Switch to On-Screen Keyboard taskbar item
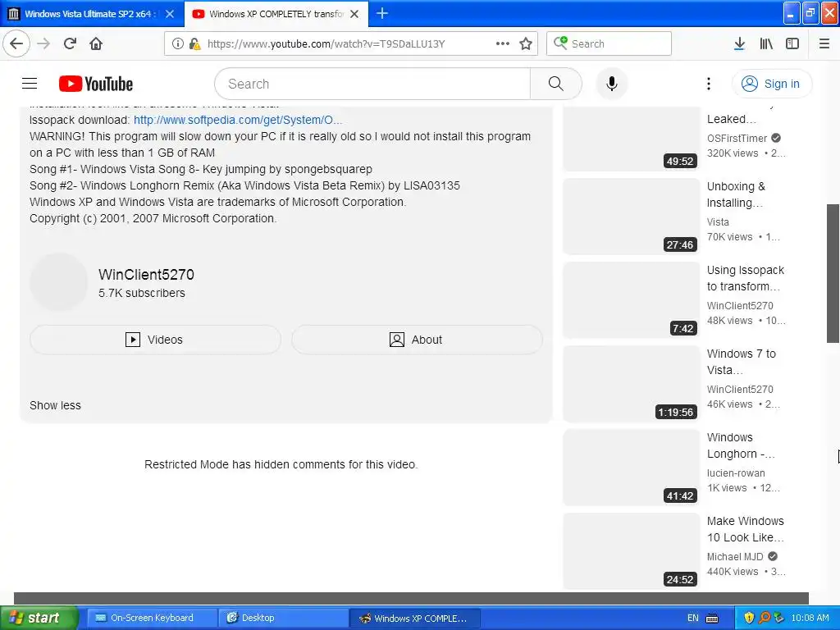This screenshot has height=630, width=840. point(152,618)
